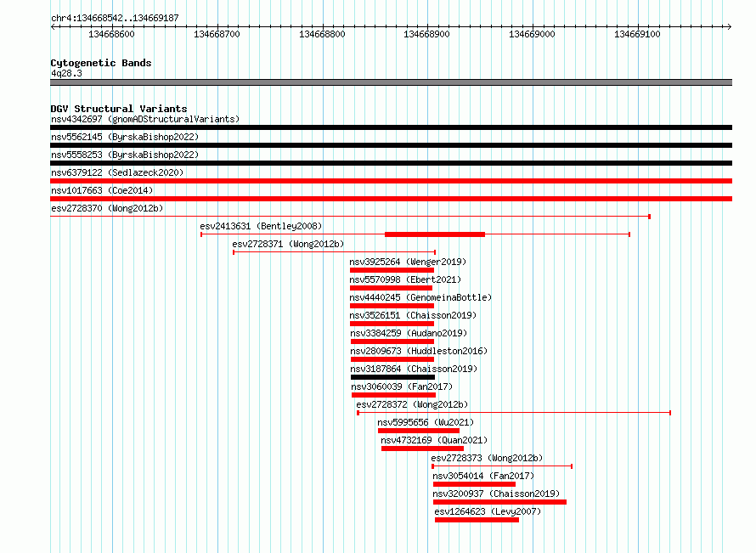The height and width of the screenshot is (553, 756).
Task: Click the red bar under nsv3200937
Action: [x=499, y=502]
